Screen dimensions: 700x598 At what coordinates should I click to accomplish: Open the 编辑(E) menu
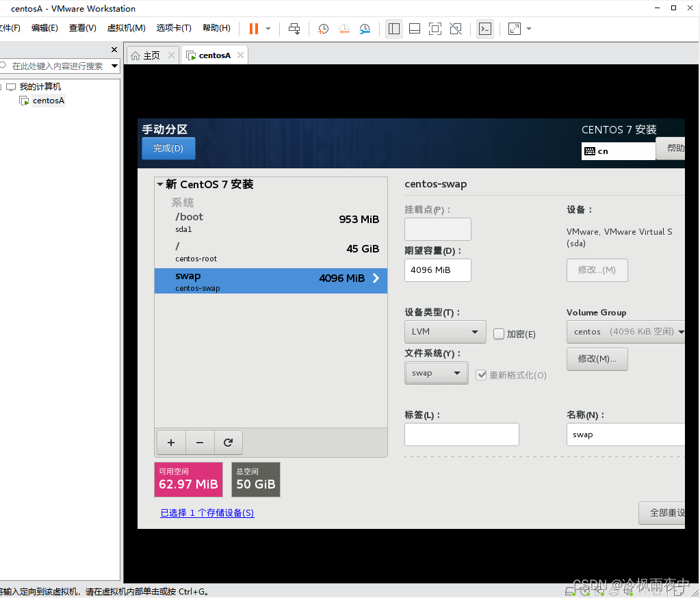point(44,27)
